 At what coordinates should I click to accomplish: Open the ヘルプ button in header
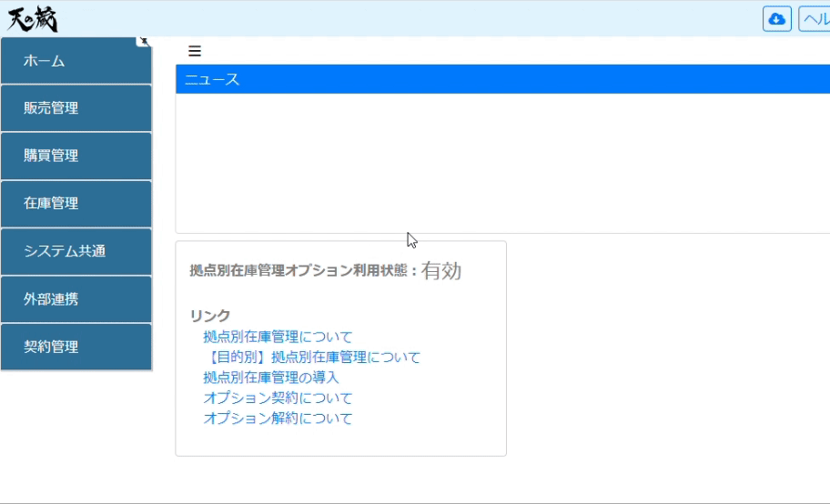(x=815, y=19)
